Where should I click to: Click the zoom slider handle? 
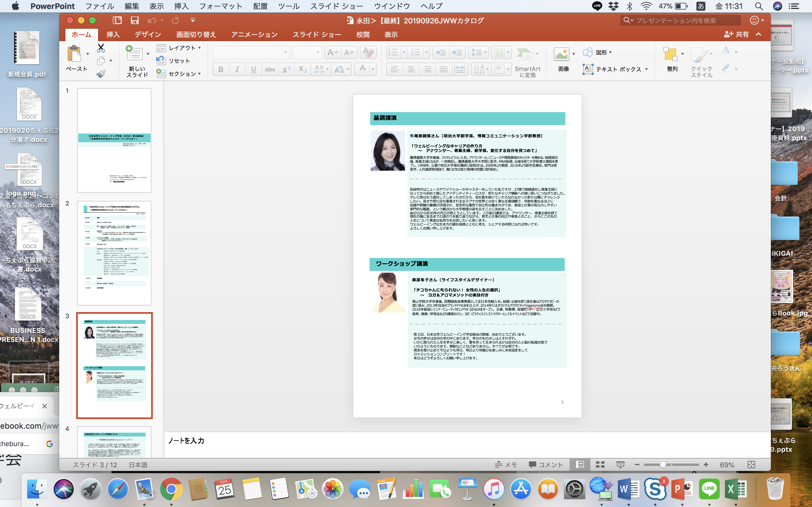click(663, 464)
